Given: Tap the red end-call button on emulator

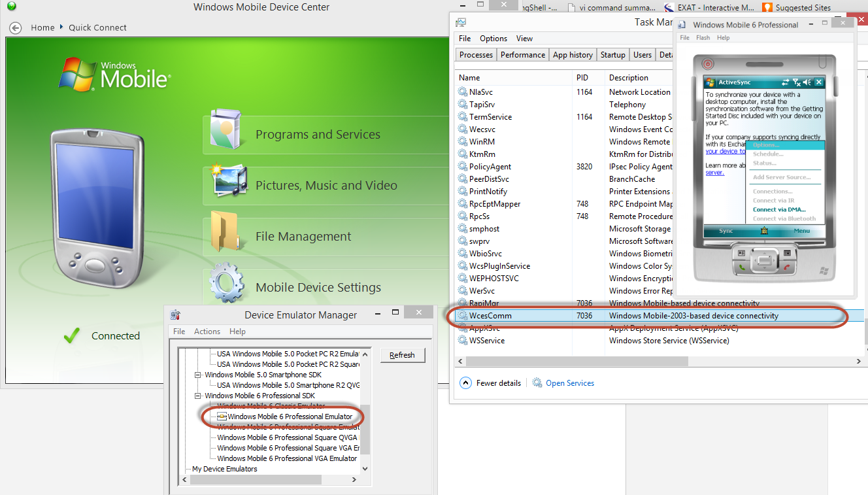Looking at the screenshot, I should click(787, 267).
